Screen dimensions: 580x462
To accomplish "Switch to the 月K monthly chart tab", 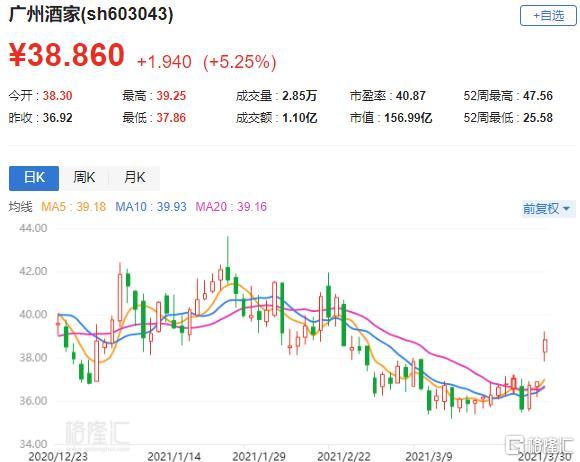I will (x=135, y=178).
